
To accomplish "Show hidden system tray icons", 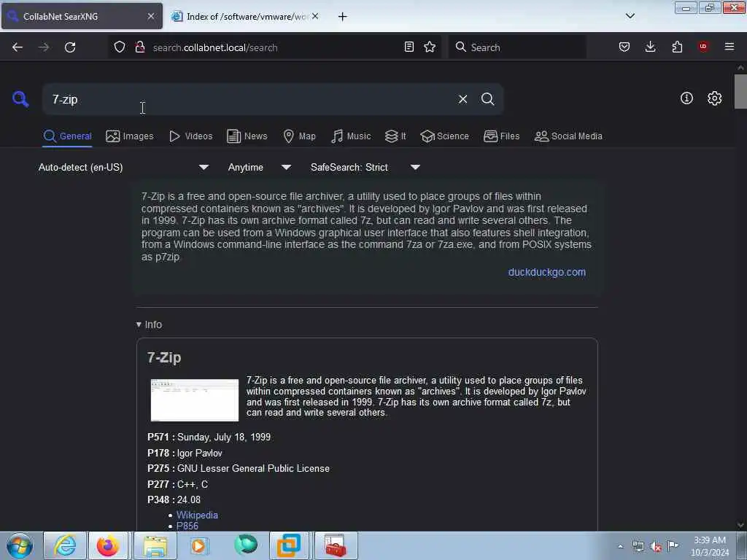I will click(x=620, y=546).
